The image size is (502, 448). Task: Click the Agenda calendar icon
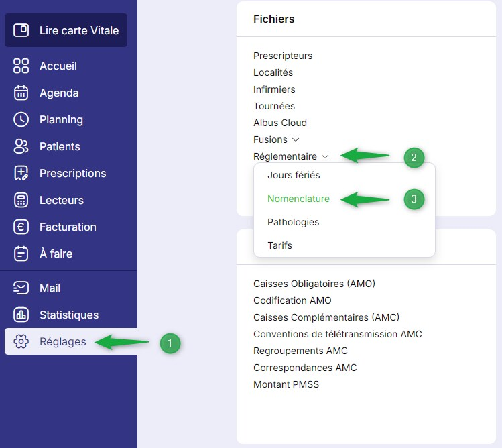pyautogui.click(x=21, y=93)
